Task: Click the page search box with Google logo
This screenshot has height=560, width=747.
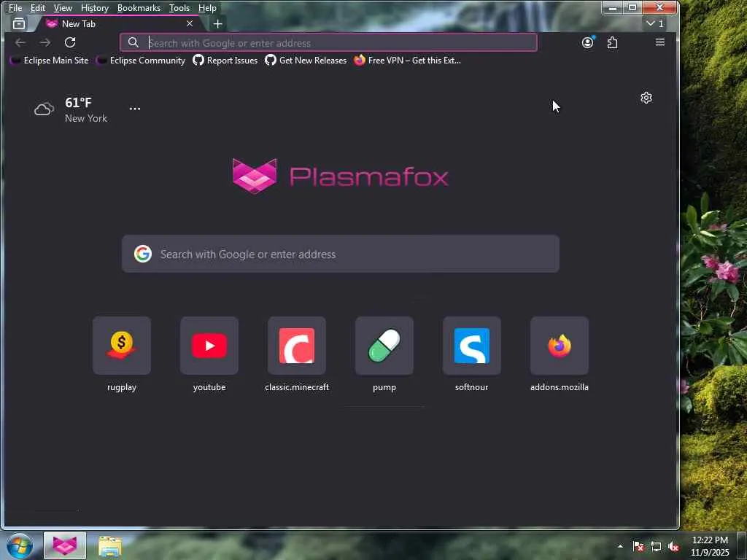Action: [x=341, y=254]
